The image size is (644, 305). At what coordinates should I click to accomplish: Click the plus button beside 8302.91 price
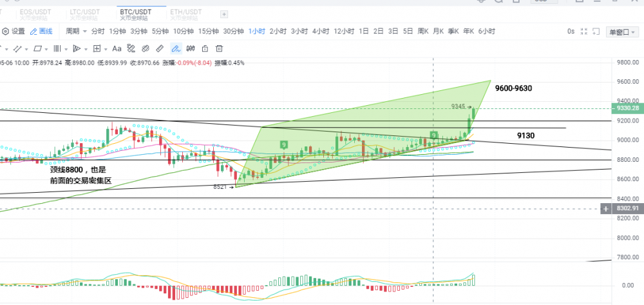pyautogui.click(x=605, y=208)
